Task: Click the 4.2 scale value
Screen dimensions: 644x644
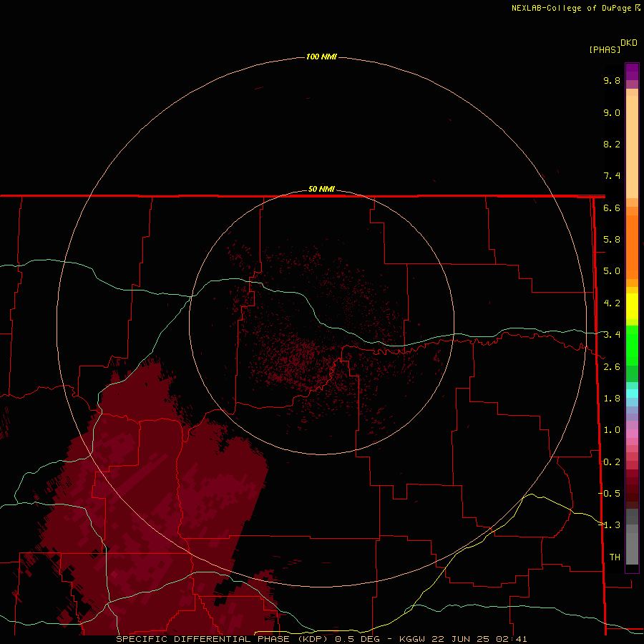Action: 612,303
